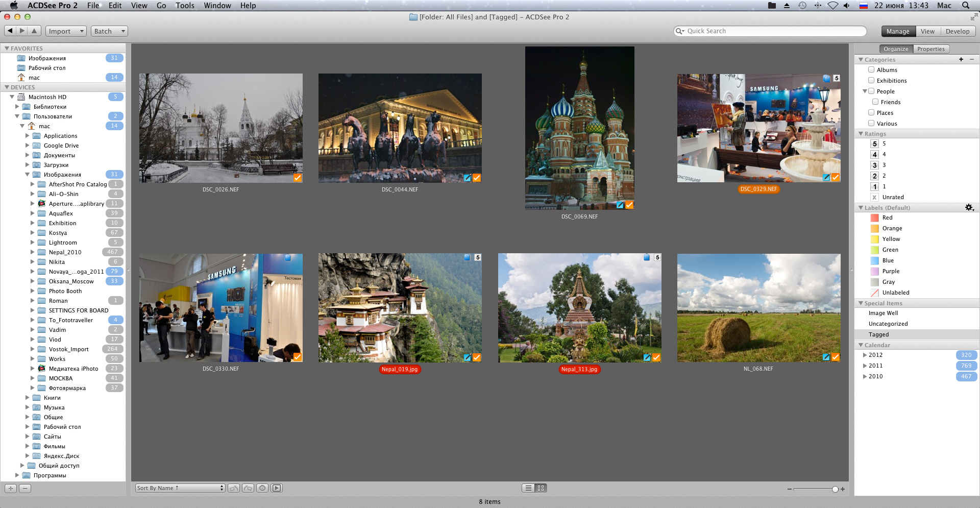Switch to Manage mode
980x508 pixels.
pyautogui.click(x=898, y=31)
